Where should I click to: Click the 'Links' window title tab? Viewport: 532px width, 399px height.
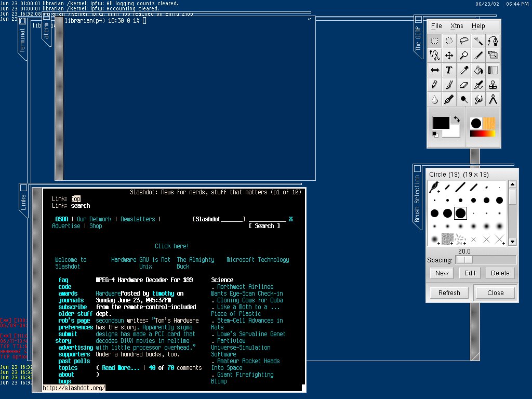tap(23, 202)
